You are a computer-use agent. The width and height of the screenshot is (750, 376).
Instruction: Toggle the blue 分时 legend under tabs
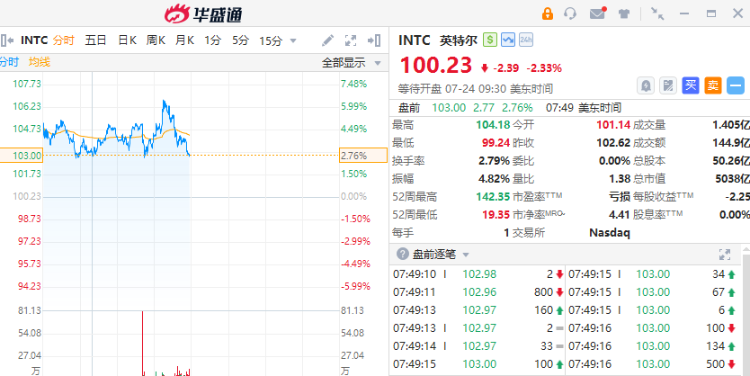(x=9, y=62)
